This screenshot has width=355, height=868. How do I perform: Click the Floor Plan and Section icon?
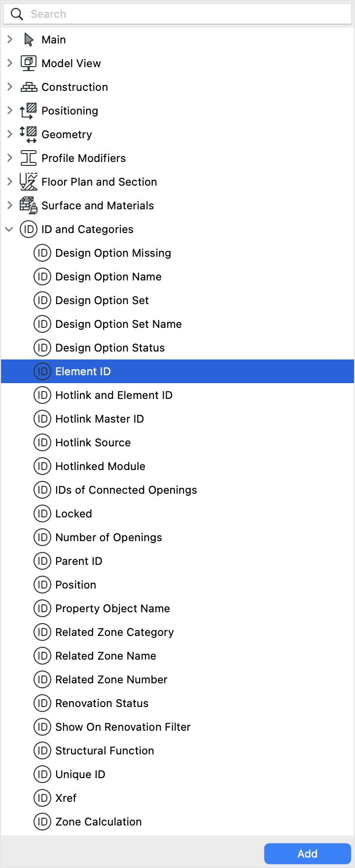click(x=29, y=182)
